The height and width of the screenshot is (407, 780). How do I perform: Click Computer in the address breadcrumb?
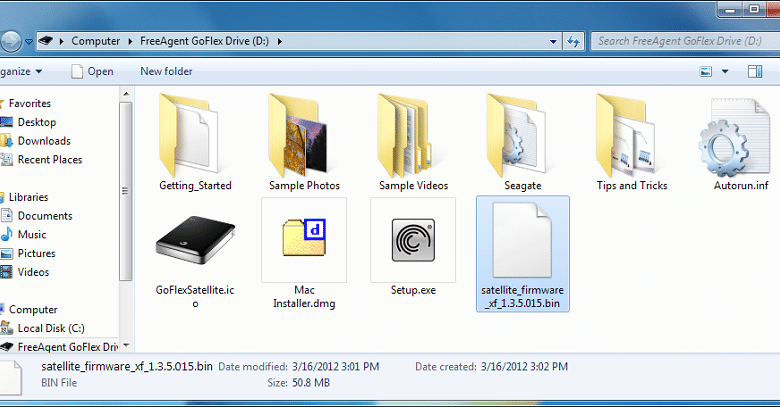(x=96, y=41)
